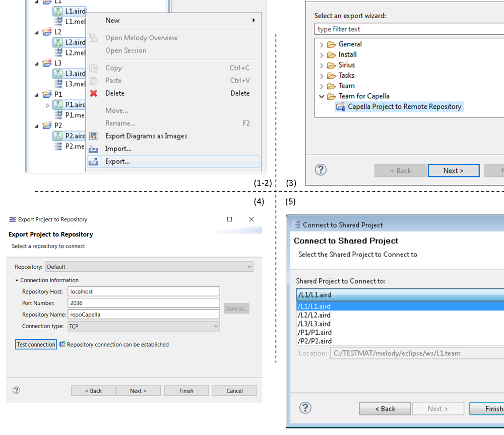Click the L3.mel model file icon
The height and width of the screenshot is (435, 504).
point(59,84)
